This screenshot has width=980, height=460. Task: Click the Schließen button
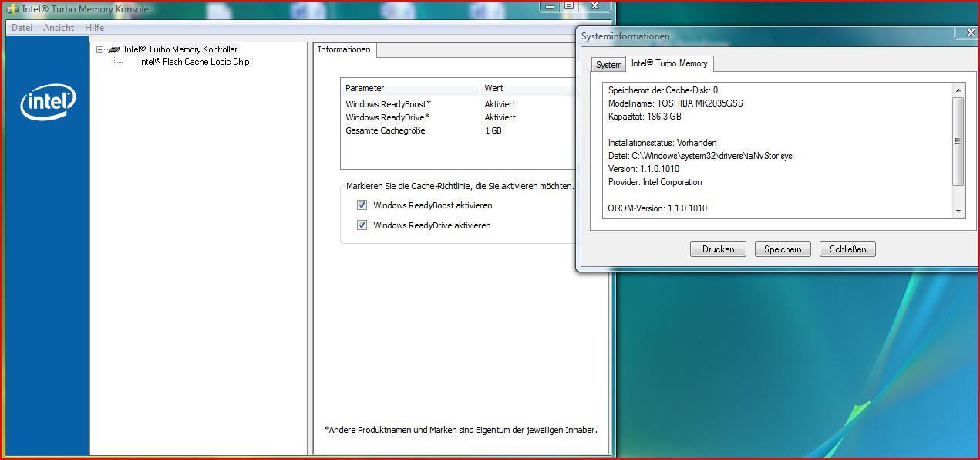click(x=848, y=249)
